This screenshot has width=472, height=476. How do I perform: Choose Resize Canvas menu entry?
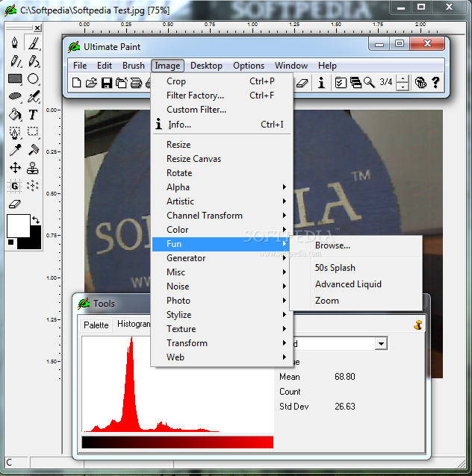pos(222,159)
